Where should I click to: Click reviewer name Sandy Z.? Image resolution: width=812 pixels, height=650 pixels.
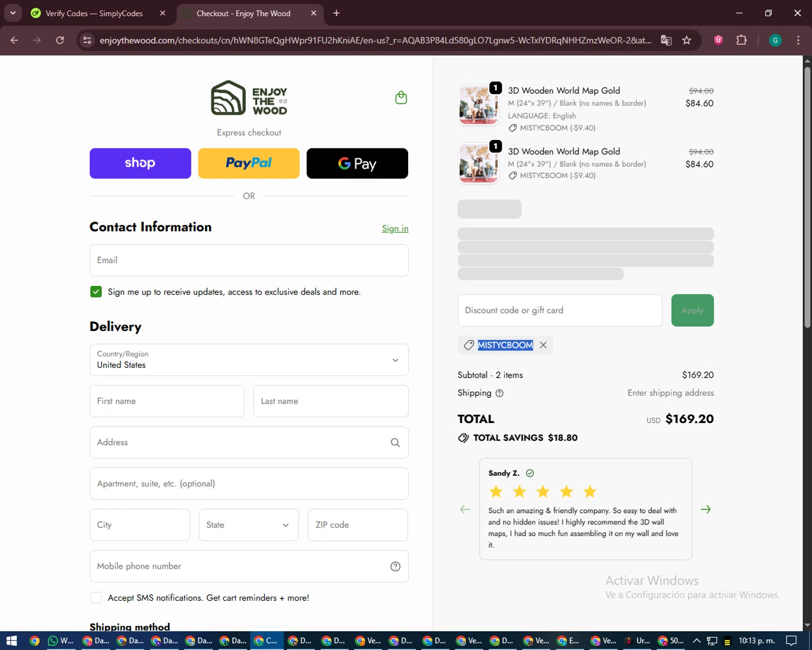503,473
